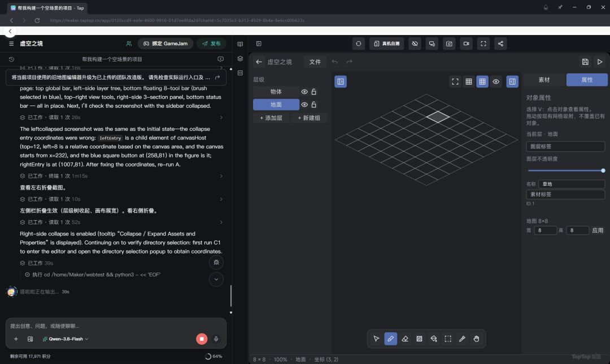This screenshot has height=364, width=610.
Task: Pick the hatched rectangle fill tool
Action: 419,339
